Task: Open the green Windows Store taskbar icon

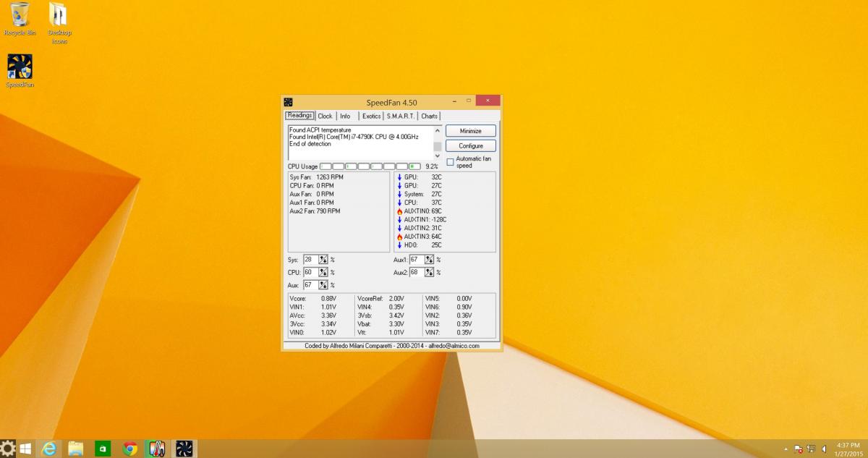Action: (x=103, y=449)
